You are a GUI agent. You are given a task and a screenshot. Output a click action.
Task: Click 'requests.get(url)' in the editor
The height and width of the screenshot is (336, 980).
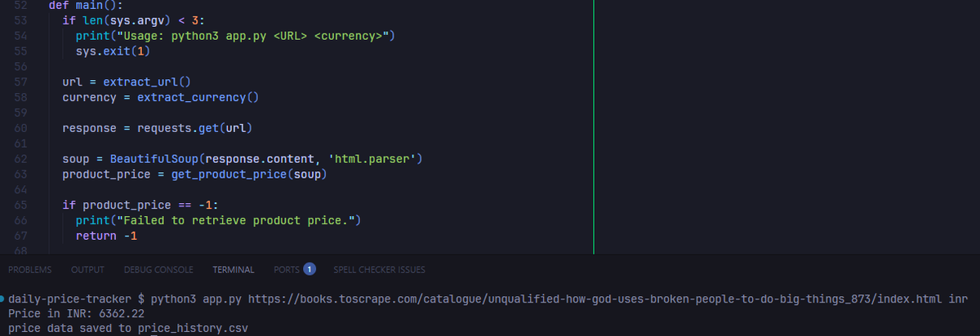point(194,129)
